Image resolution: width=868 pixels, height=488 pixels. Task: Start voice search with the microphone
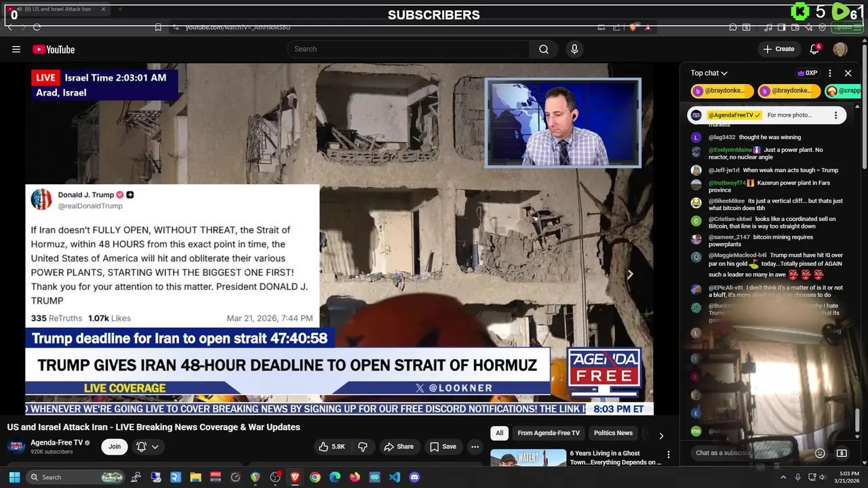[x=574, y=49]
